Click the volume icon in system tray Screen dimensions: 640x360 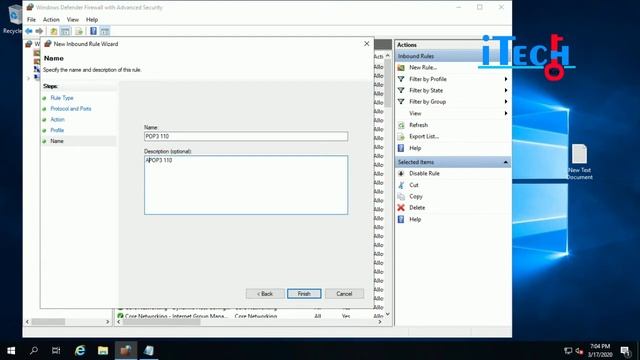580,351
